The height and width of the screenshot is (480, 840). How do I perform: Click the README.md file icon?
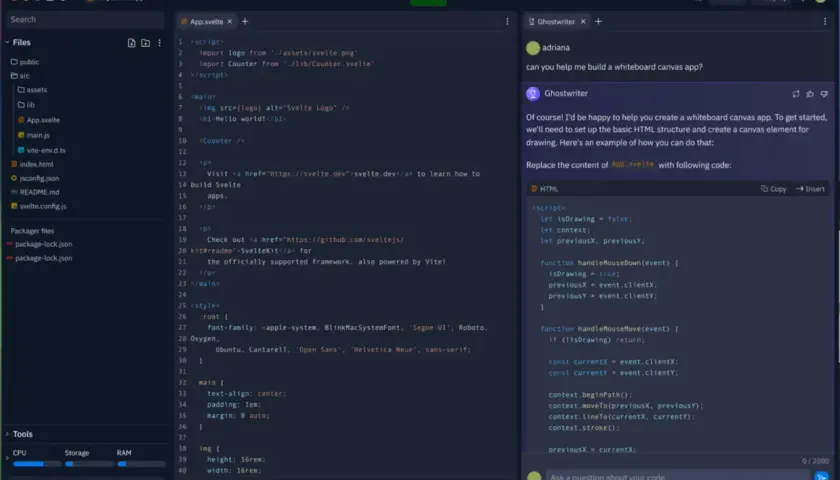coord(14,192)
